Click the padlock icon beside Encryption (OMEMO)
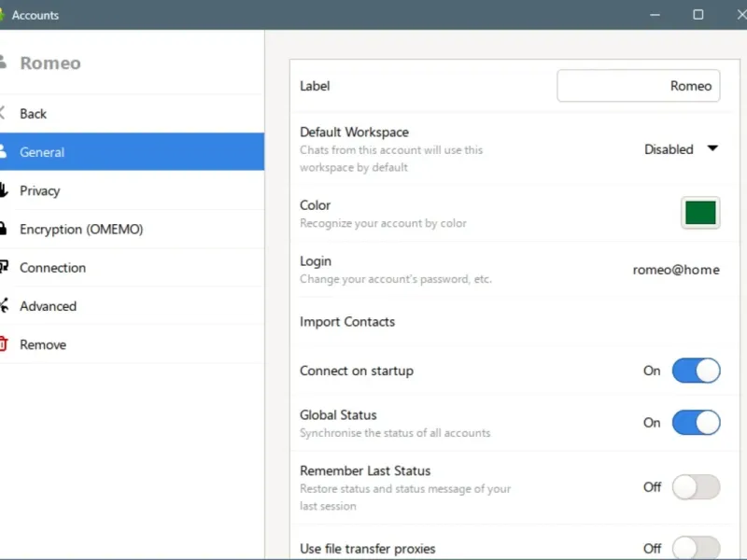The width and height of the screenshot is (747, 560). 3,229
